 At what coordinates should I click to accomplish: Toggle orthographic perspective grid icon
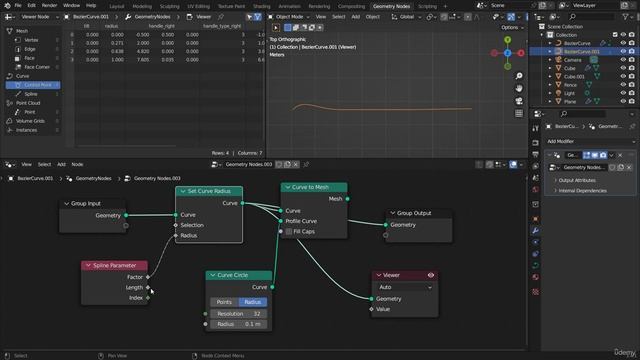tap(519, 113)
